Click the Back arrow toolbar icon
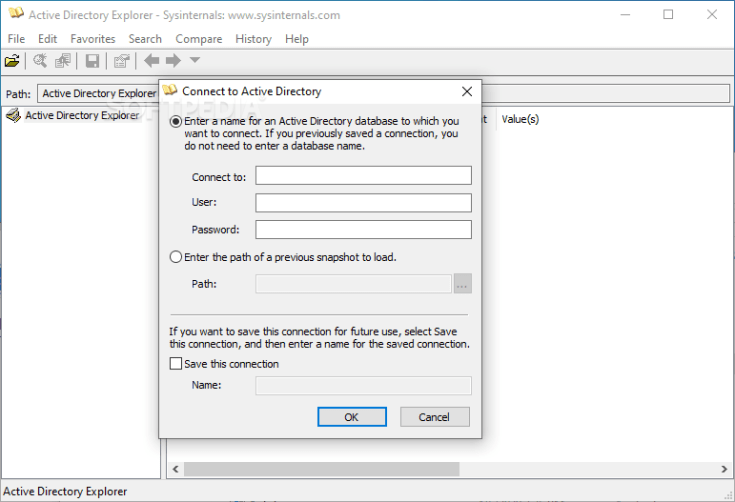Image resolution: width=735 pixels, height=502 pixels. tap(151, 60)
